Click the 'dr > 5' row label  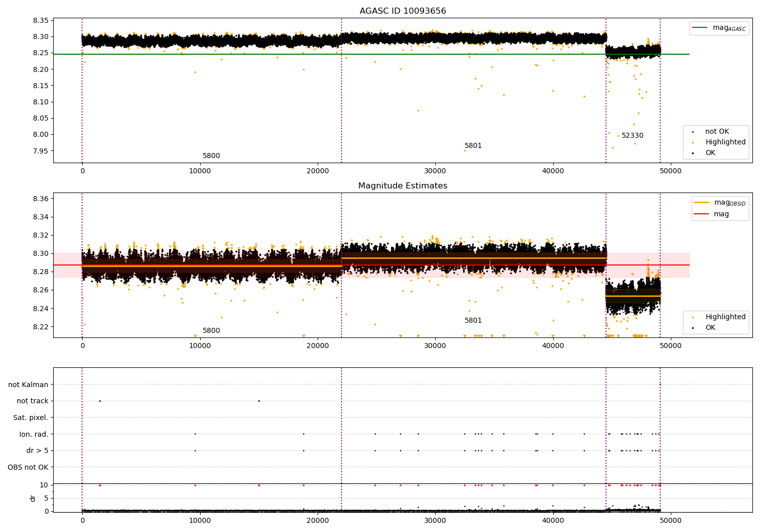pyautogui.click(x=37, y=451)
